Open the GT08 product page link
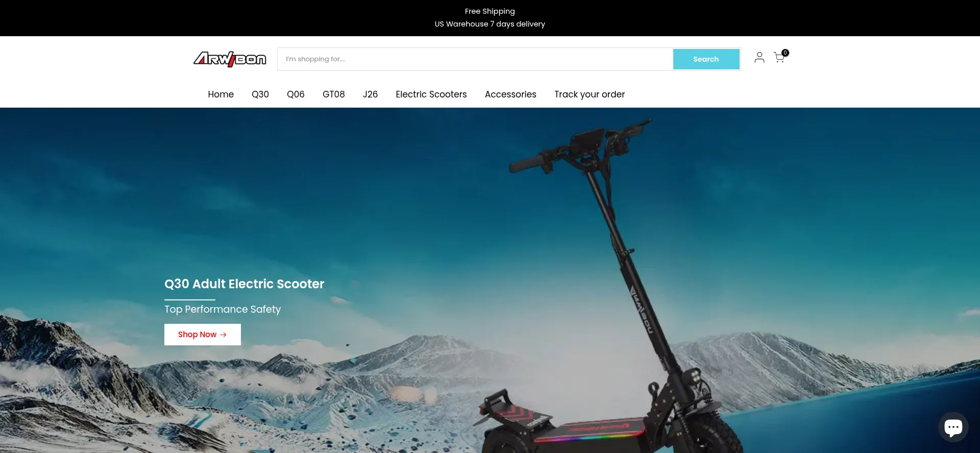This screenshot has height=453, width=980. (x=333, y=94)
